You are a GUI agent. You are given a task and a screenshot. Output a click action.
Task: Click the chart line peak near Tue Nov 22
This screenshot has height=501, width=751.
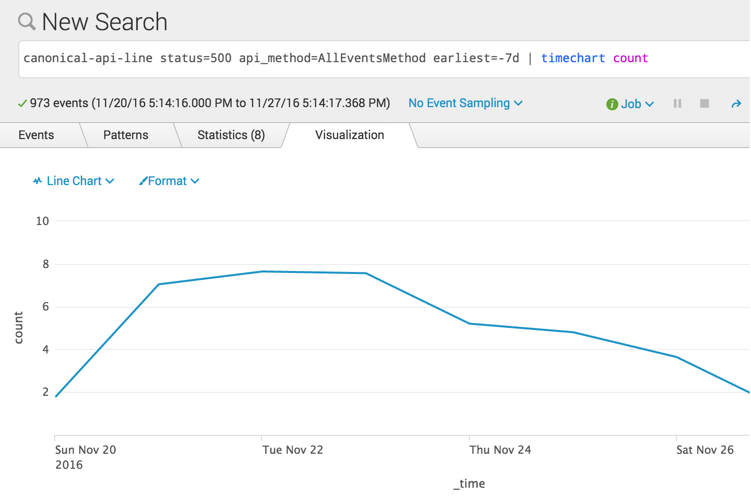pyautogui.click(x=262, y=272)
